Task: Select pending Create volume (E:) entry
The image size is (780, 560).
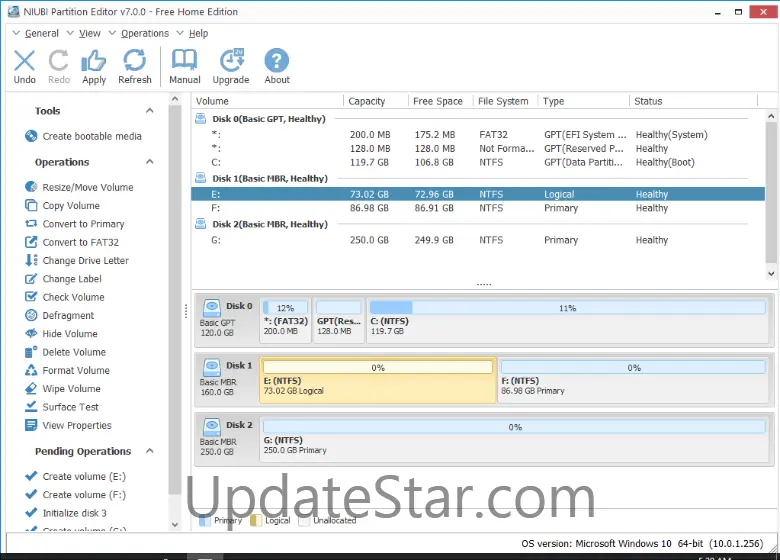Action: click(x=75, y=476)
